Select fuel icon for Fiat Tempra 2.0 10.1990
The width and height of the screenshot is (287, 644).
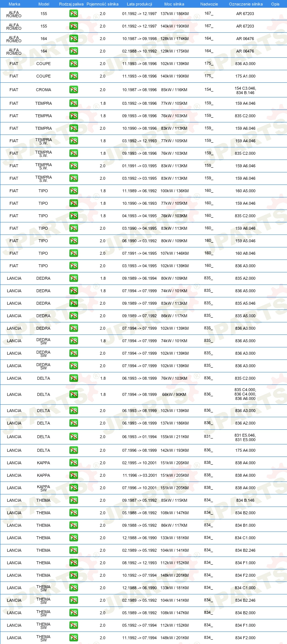tap(73, 128)
